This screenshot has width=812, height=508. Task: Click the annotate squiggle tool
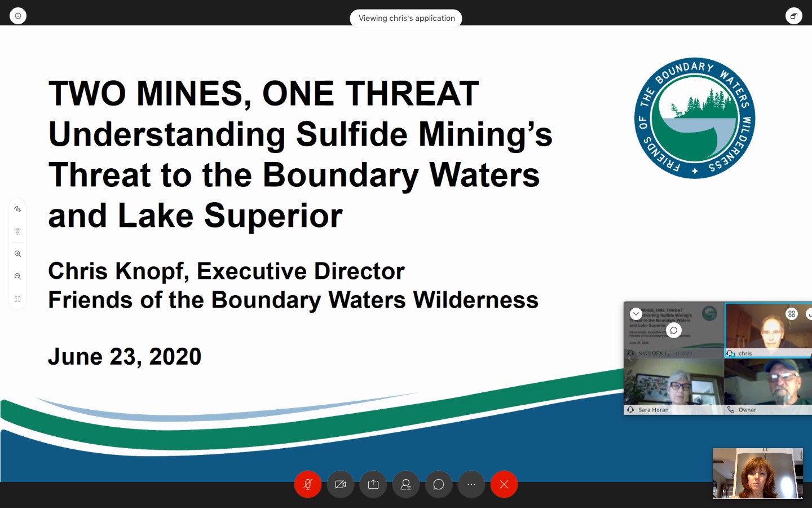(17, 209)
